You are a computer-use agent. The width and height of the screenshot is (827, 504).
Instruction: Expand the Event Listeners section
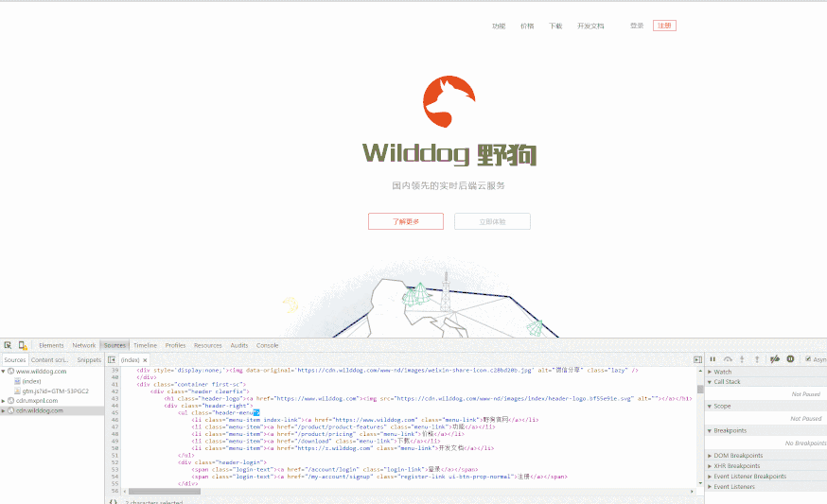[x=710, y=487]
